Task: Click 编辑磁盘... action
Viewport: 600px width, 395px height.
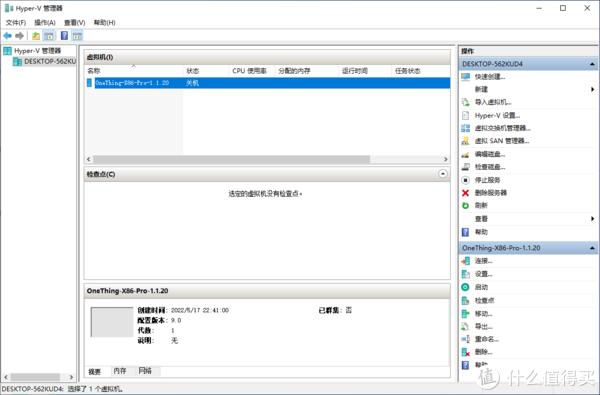Action: click(490, 154)
